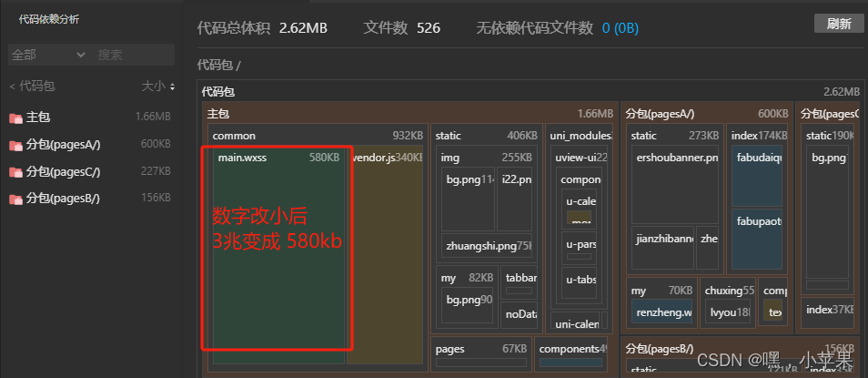The height and width of the screenshot is (378, 868).
Task: Select the ershoubanner.png tile
Action: point(675,185)
